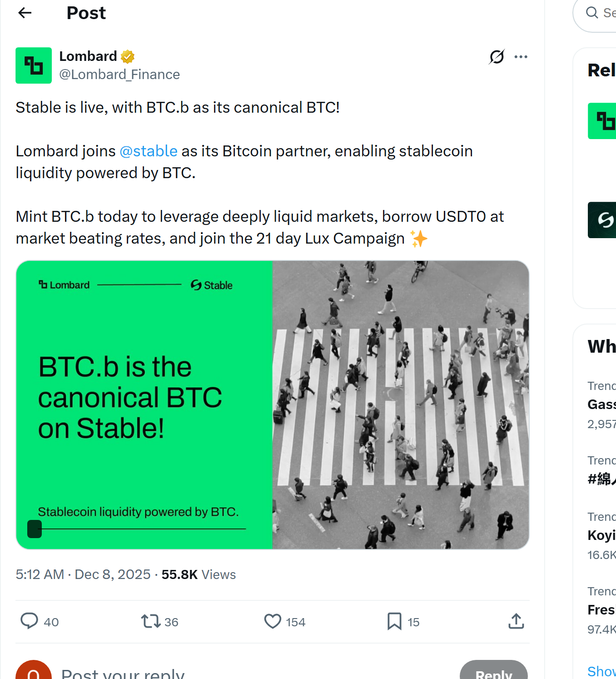Like Lombard's post

click(272, 621)
